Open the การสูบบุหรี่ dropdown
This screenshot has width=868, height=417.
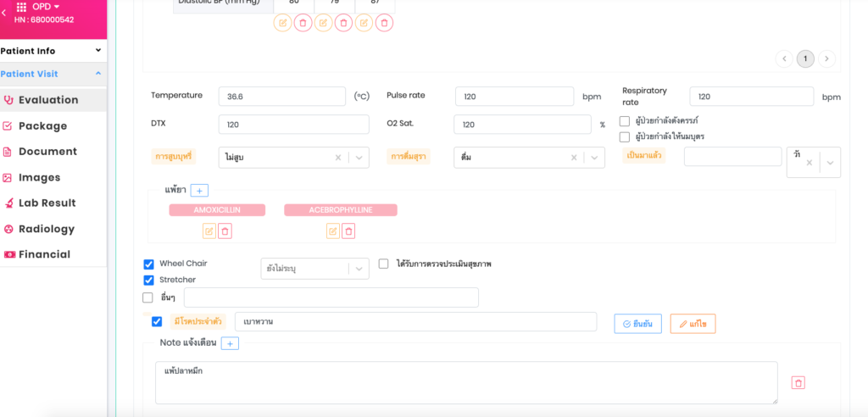pos(359,158)
